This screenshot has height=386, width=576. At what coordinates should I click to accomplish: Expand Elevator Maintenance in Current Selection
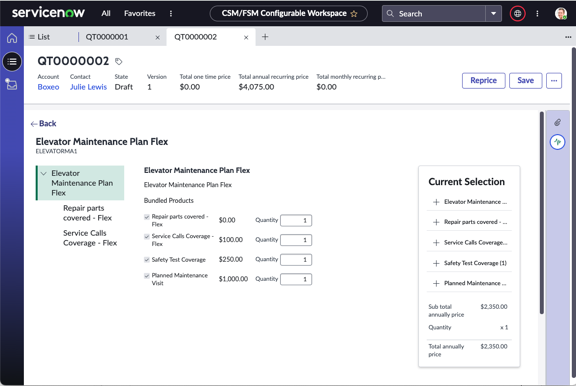[436, 202]
